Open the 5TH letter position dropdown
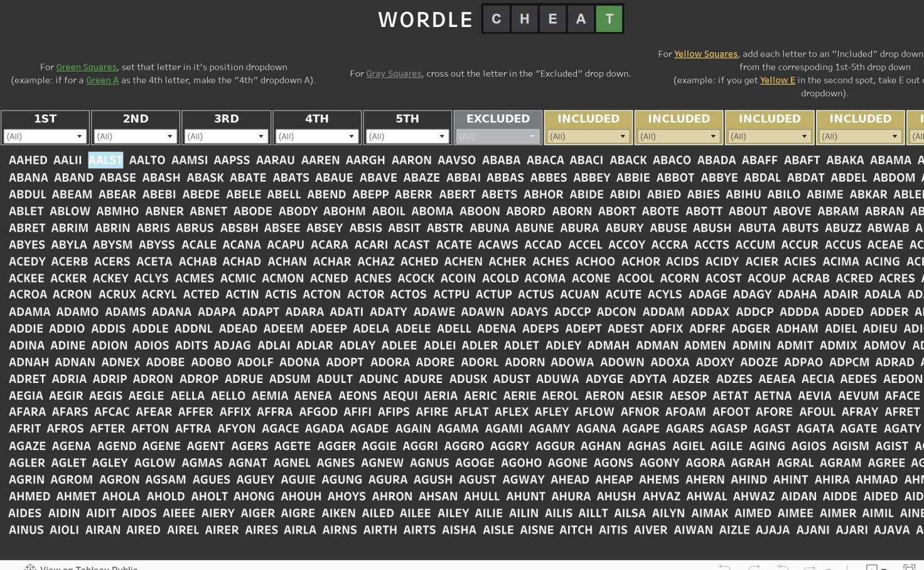The image size is (924, 570). (407, 136)
